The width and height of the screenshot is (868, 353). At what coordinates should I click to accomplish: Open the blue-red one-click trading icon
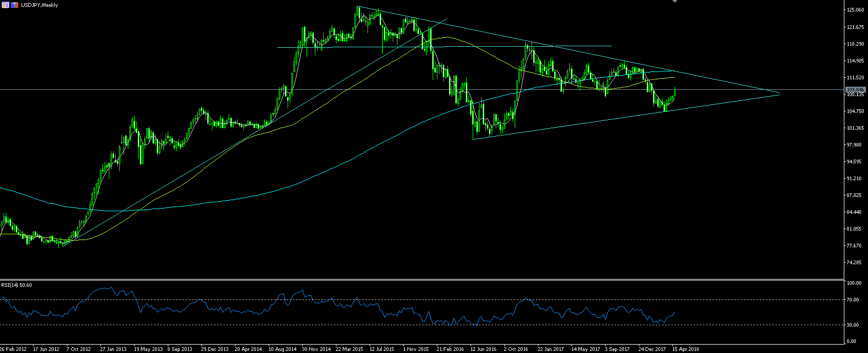click(14, 5)
